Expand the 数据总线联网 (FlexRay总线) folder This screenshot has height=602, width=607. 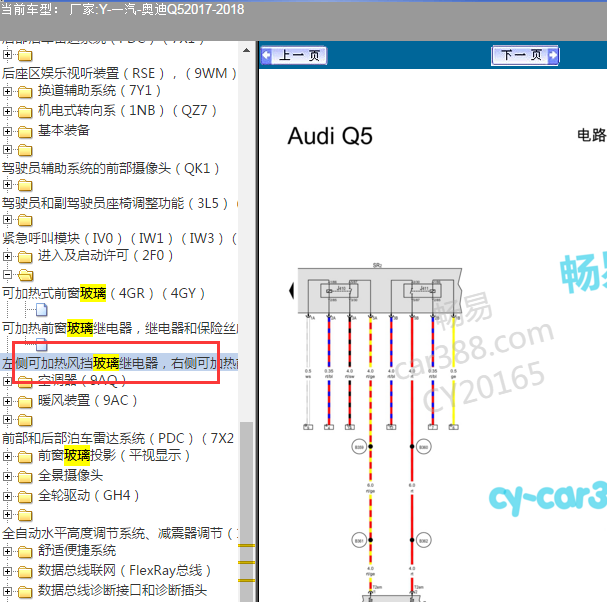(x=7, y=571)
